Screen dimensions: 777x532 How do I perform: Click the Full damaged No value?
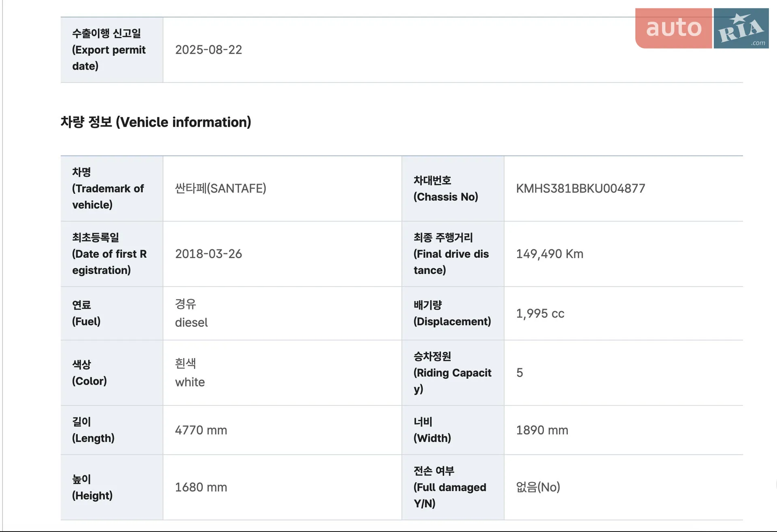click(538, 487)
